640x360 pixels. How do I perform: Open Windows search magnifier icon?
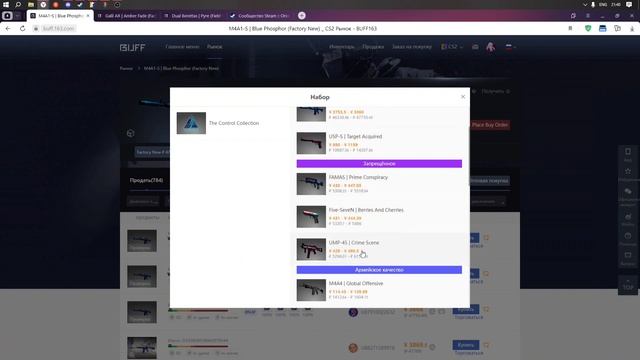pyautogui.click(x=18, y=4)
